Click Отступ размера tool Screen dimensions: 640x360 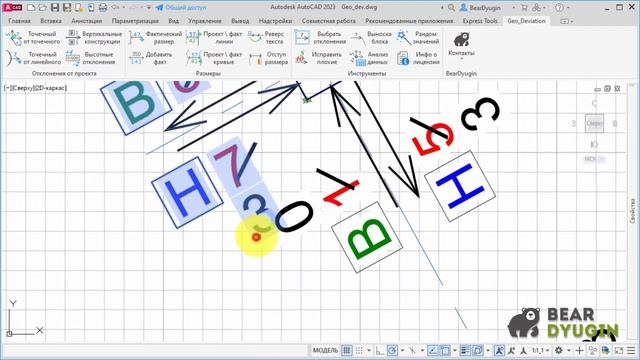tap(268, 58)
